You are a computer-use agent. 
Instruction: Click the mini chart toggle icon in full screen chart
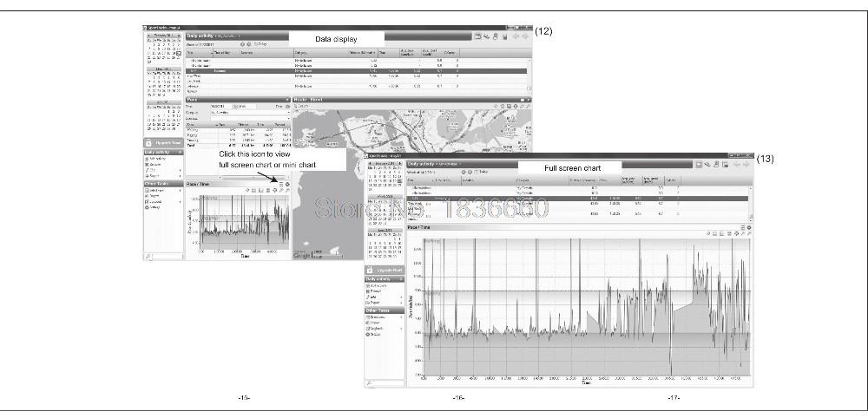743,226
